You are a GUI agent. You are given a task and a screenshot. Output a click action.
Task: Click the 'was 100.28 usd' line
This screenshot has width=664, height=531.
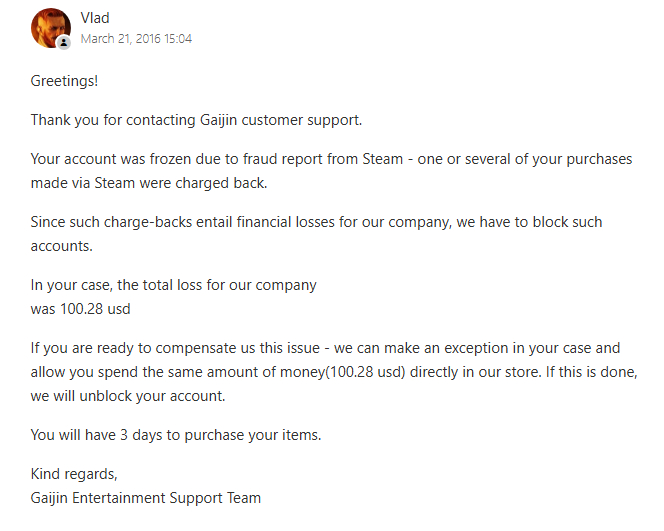pyautogui.click(x=80, y=309)
